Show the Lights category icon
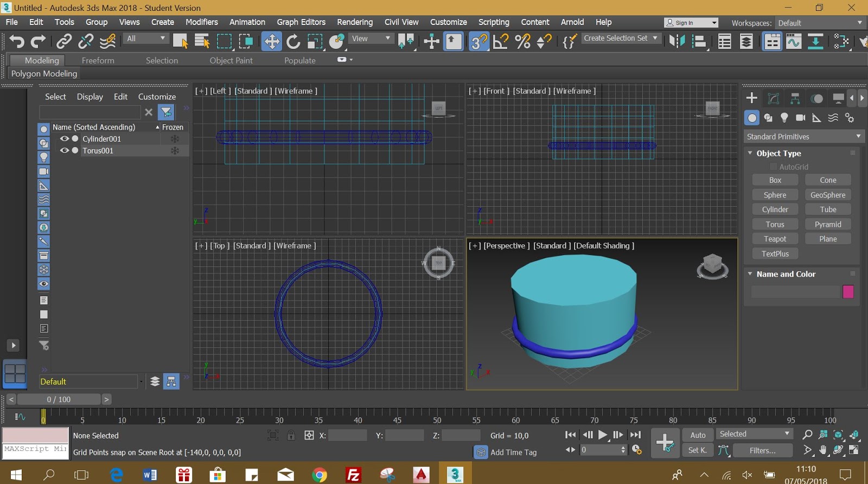 (784, 118)
